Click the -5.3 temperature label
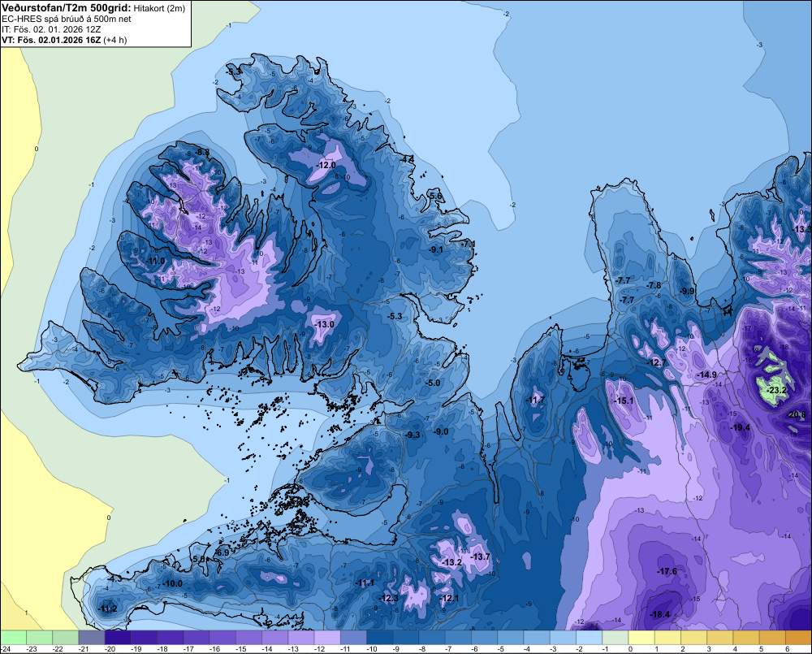Viewport: 812px width, 654px height. (x=394, y=316)
